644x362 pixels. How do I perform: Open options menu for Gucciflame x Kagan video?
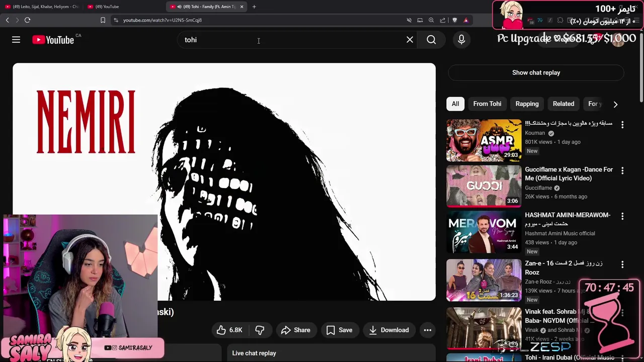click(622, 170)
